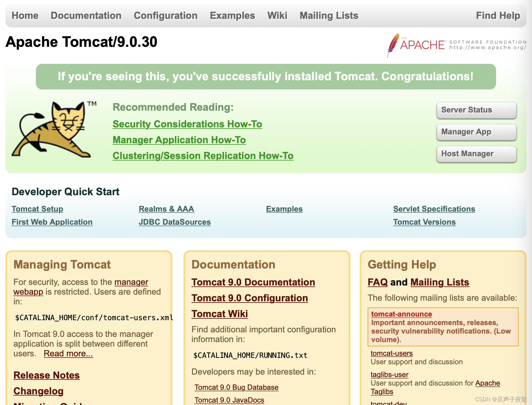Viewport: 532px width, 405px height.
Task: Open Examples link under Developer Quick Start
Action: pyautogui.click(x=284, y=209)
